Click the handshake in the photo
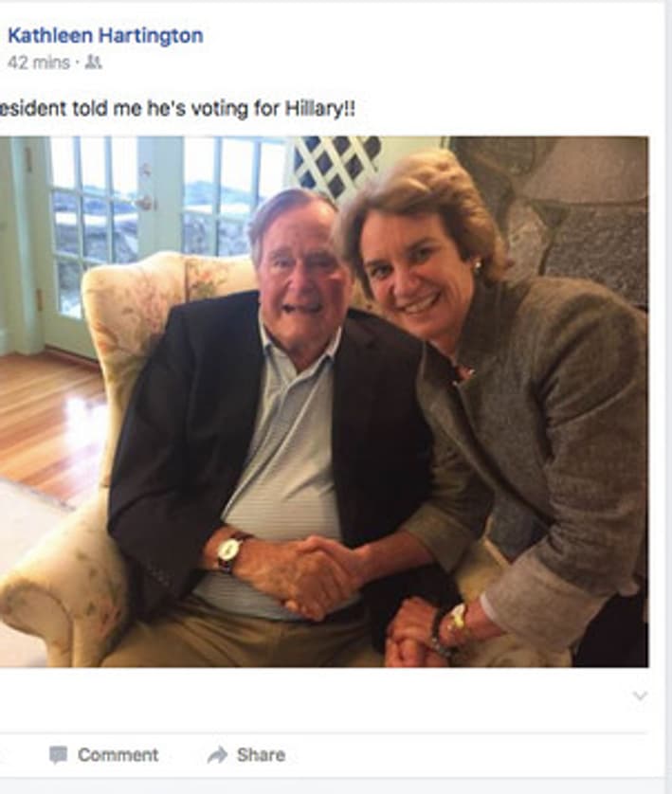The height and width of the screenshot is (794, 672). tap(319, 577)
